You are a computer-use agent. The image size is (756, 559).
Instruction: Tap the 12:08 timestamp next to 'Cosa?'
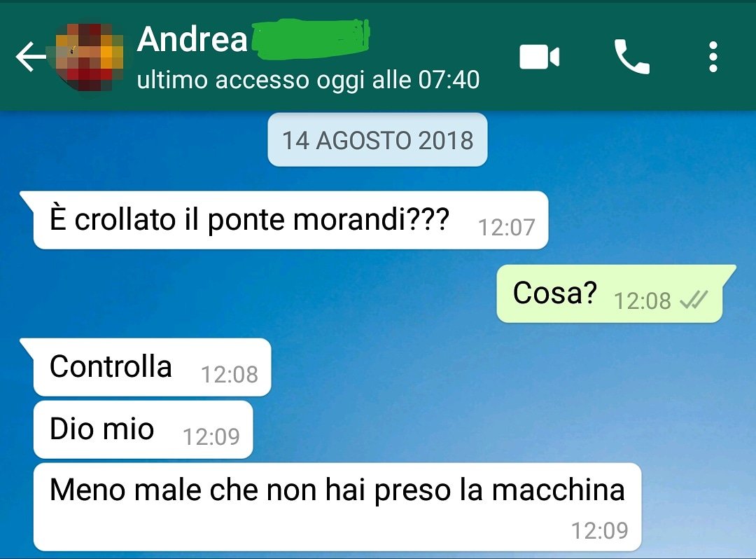point(642,301)
